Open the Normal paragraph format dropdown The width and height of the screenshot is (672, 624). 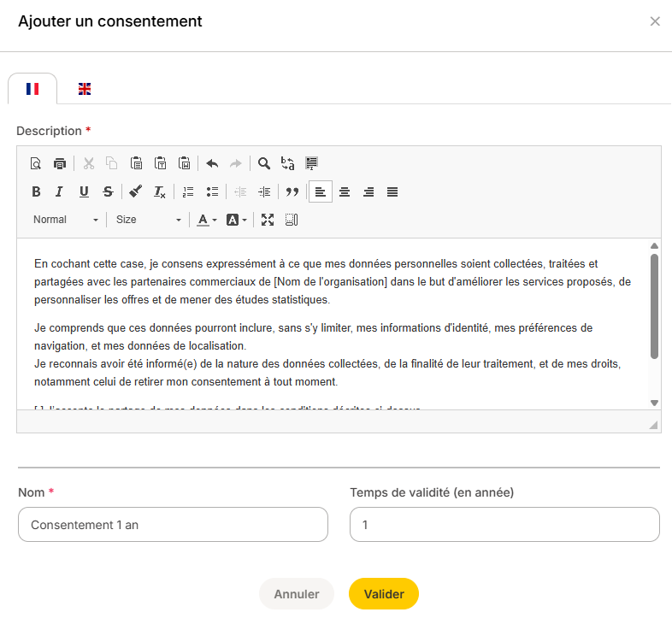tap(66, 220)
